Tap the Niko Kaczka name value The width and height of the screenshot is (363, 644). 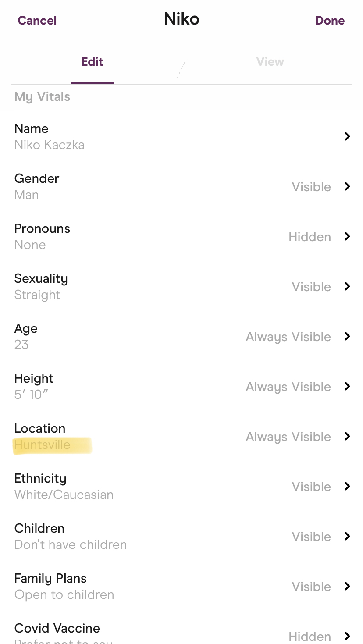(50, 145)
